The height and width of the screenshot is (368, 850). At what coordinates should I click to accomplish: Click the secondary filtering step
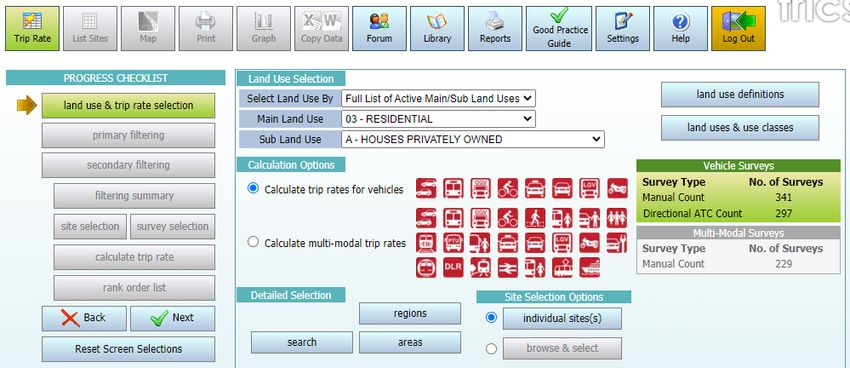pos(128,165)
